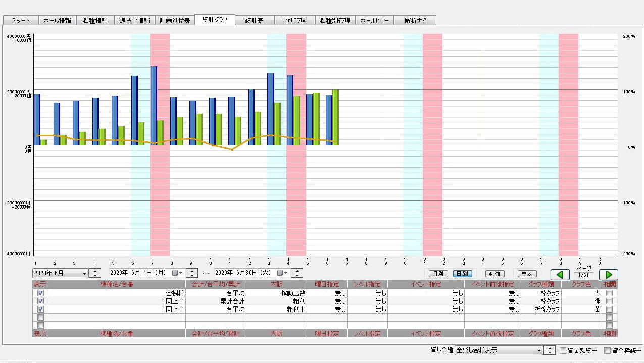The image size is (644, 363).
Task: Click the page number field showing 1/20
Action: [584, 275]
